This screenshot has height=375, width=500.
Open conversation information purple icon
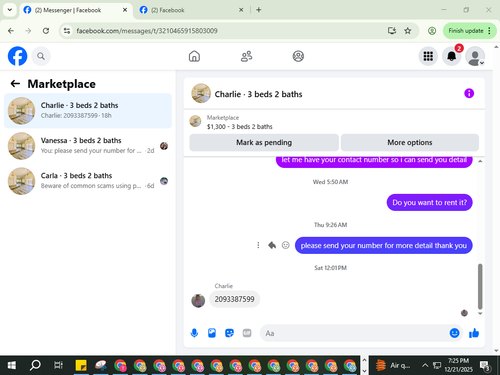[469, 93]
